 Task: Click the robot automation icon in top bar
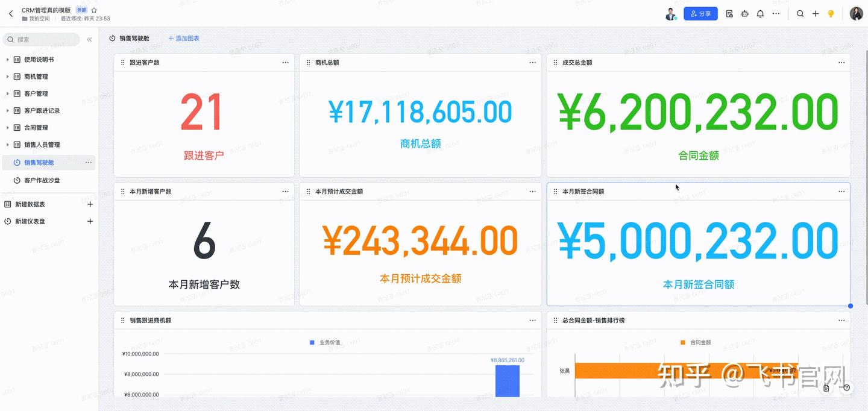(744, 13)
